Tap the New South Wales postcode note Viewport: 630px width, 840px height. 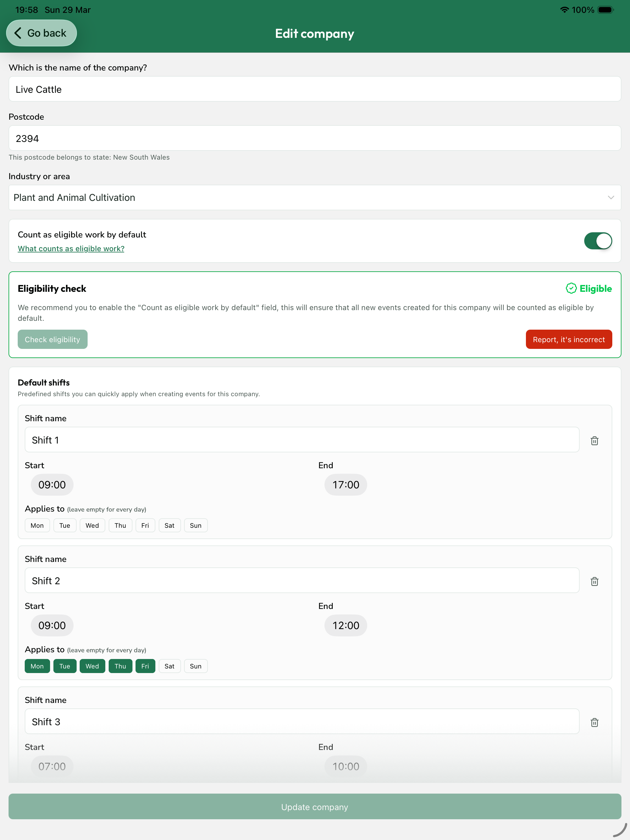click(89, 157)
